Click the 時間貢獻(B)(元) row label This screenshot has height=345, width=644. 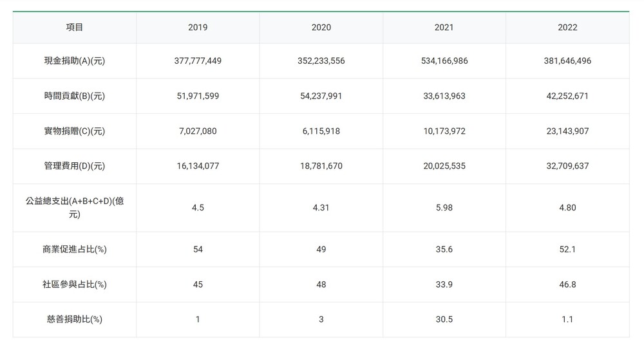(74, 96)
